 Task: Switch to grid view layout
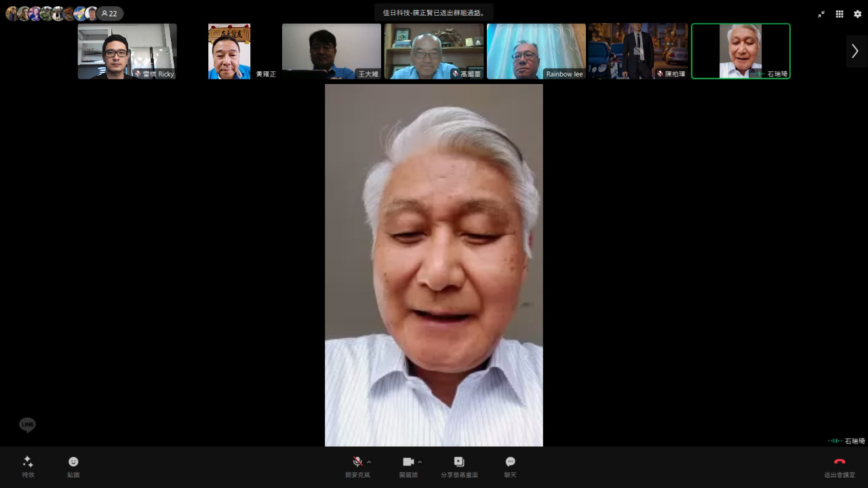840,14
